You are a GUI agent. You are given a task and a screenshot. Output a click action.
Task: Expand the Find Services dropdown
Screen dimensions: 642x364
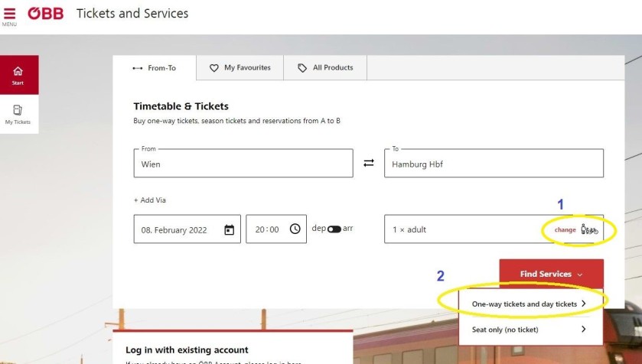click(551, 274)
